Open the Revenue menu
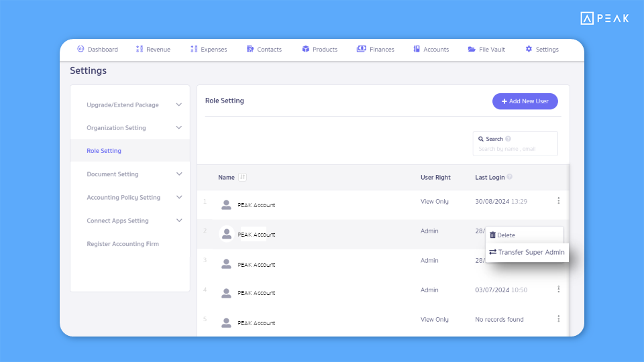644x362 pixels. click(x=153, y=49)
